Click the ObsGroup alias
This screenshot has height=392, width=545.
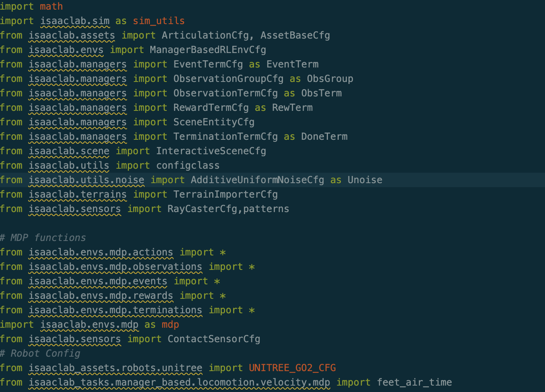point(330,79)
